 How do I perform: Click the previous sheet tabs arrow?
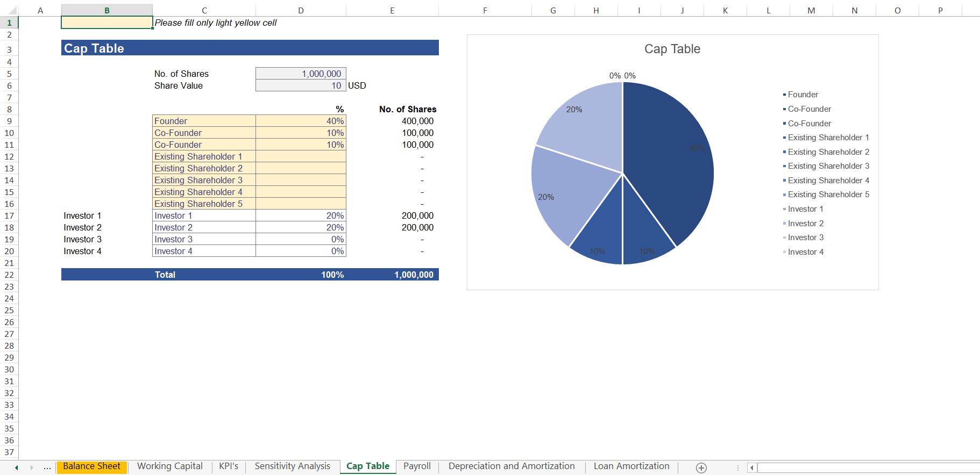tap(17, 467)
